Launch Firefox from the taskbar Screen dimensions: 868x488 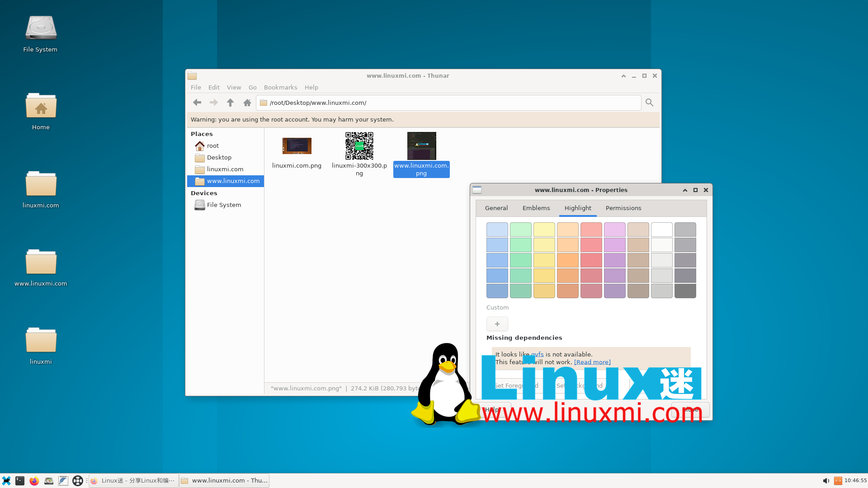(x=34, y=481)
